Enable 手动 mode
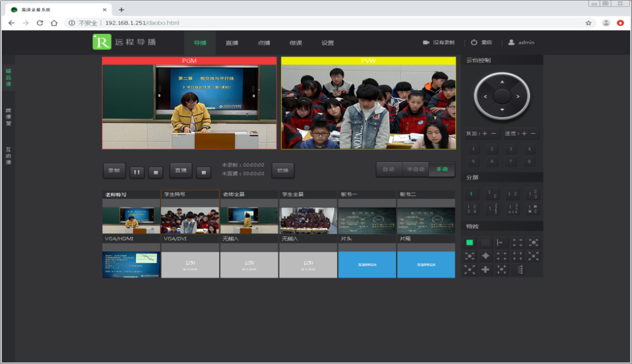This screenshot has height=364, width=632. click(441, 169)
